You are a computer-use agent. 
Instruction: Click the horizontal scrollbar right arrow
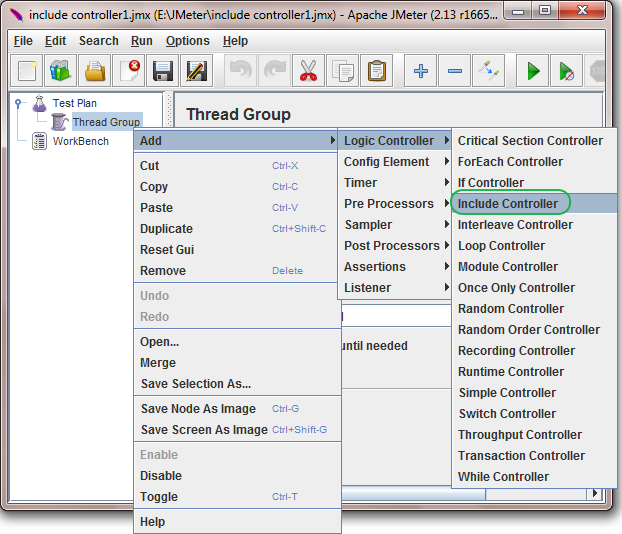click(594, 493)
